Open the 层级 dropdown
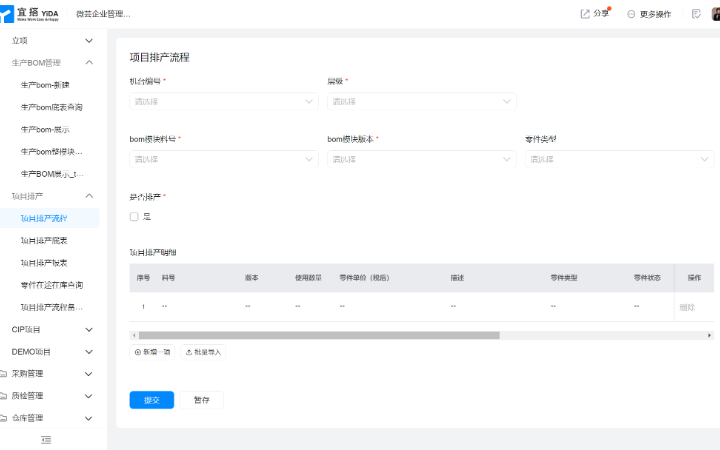The height and width of the screenshot is (450, 720). 422,101
